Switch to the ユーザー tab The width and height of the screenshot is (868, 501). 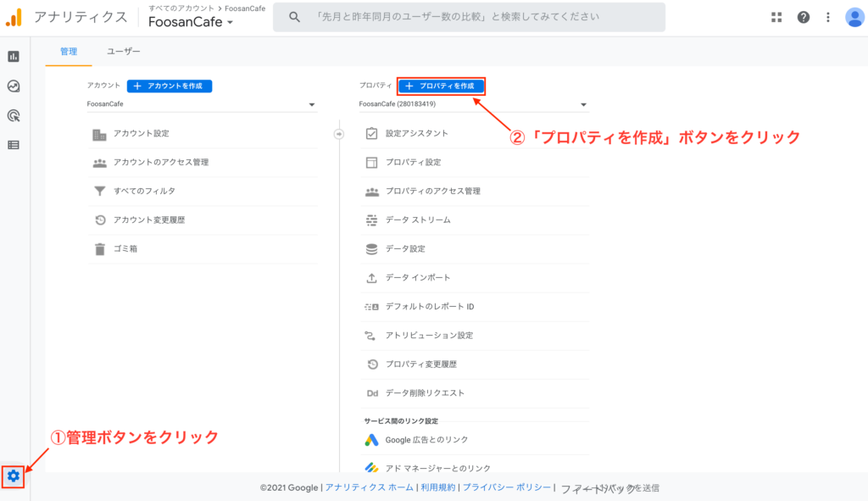(124, 52)
